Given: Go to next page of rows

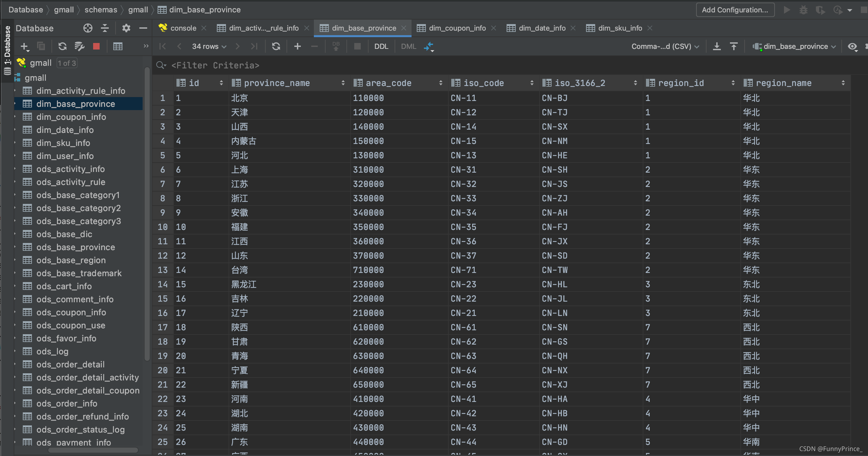Looking at the screenshot, I should [x=238, y=46].
